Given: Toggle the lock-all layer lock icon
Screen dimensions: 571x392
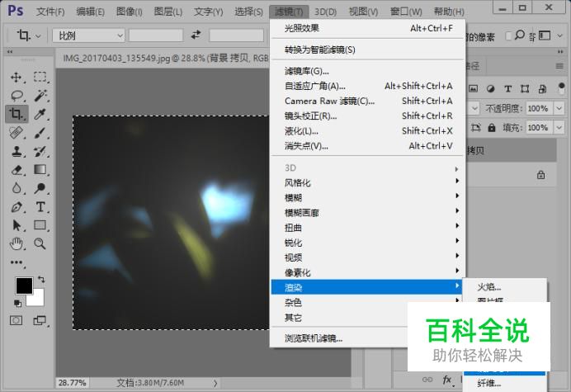Looking at the screenshot, I should pyautogui.click(x=492, y=128).
